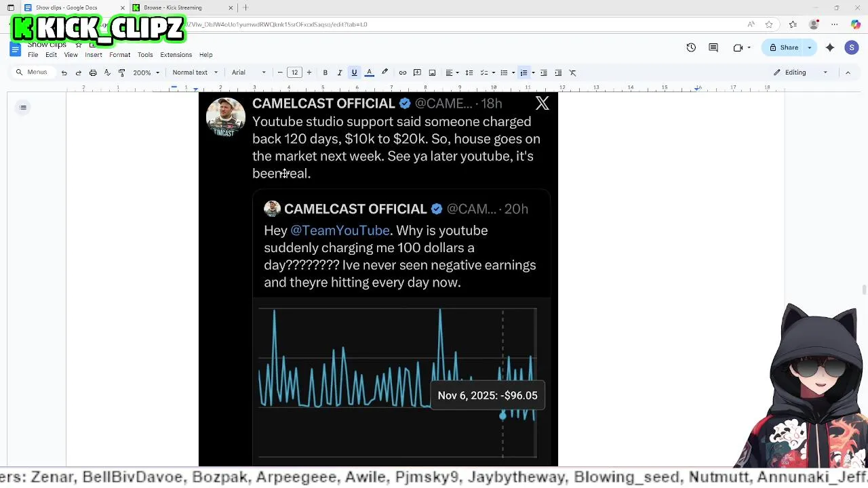Screen dimensions: 868x488
Task: Switch the Editing mode dropdown
Action: tap(801, 73)
